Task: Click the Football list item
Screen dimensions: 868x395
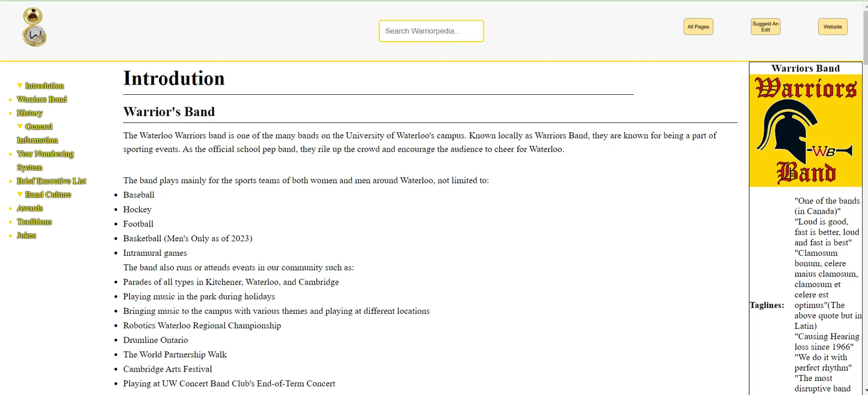Action: click(138, 224)
